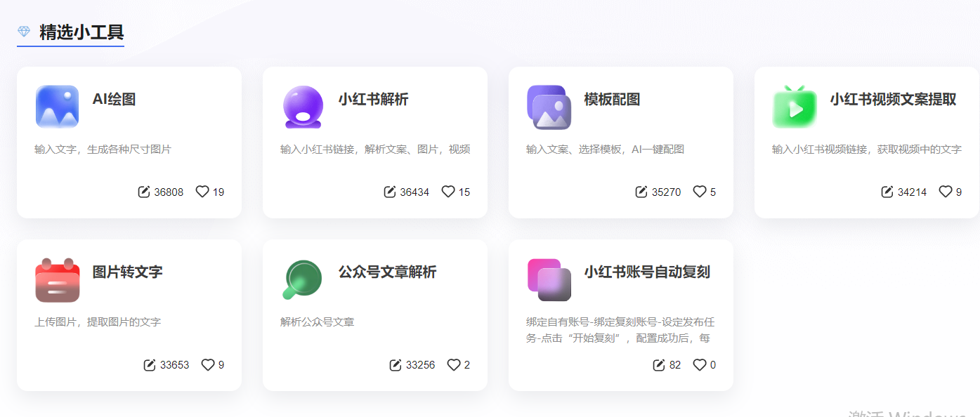Click the green TV icon for 小红书视频文案提取
Screen dimensions: 980x417
pyautogui.click(x=795, y=107)
